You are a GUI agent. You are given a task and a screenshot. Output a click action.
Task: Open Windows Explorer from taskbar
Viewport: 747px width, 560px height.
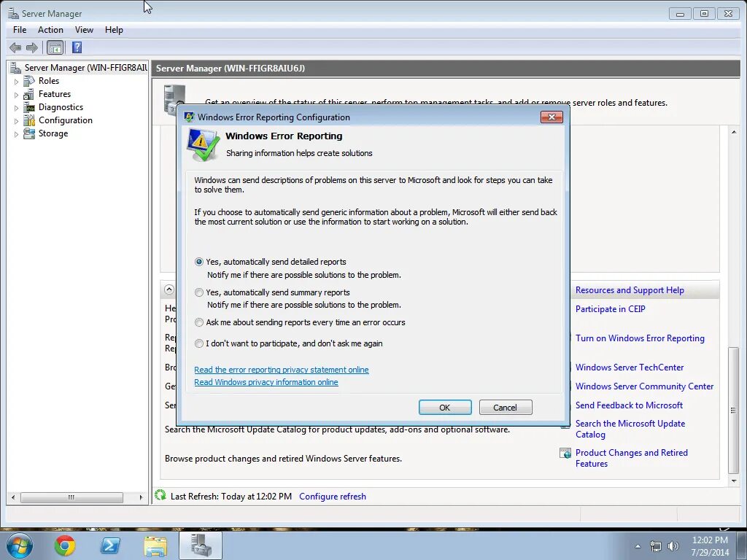tap(155, 546)
